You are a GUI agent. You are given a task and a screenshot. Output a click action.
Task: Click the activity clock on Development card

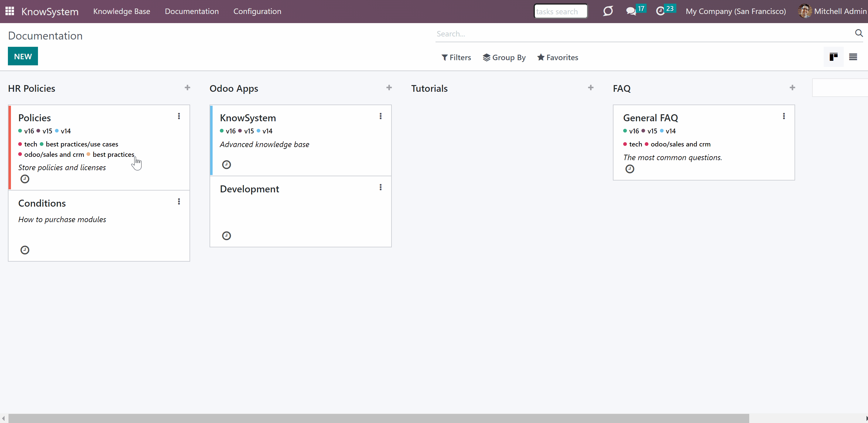[x=227, y=236]
